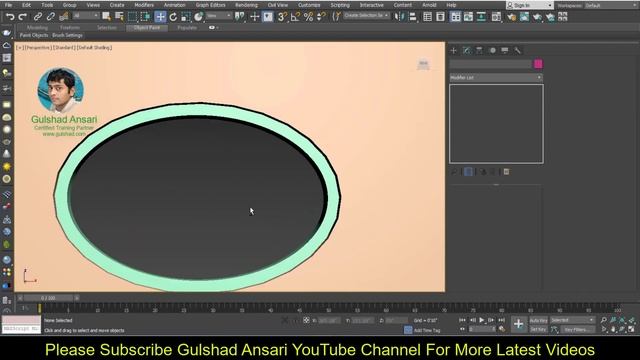Toggle the Scene Explorer icon

427,17
